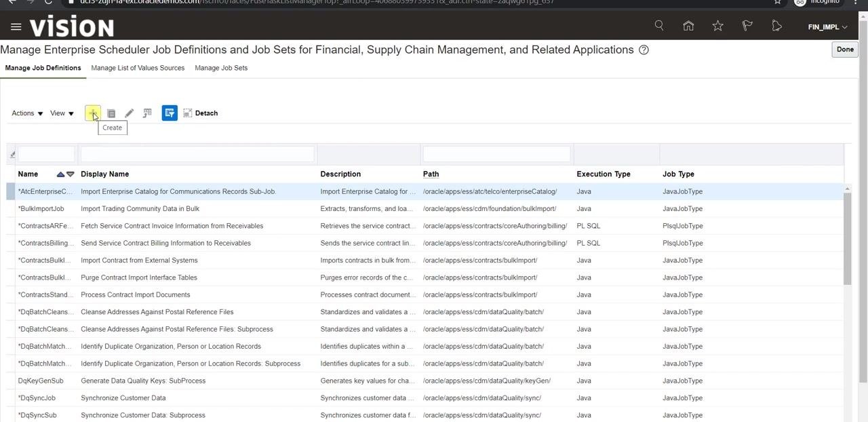Click the clear filters icon left of filter row

(x=12, y=155)
